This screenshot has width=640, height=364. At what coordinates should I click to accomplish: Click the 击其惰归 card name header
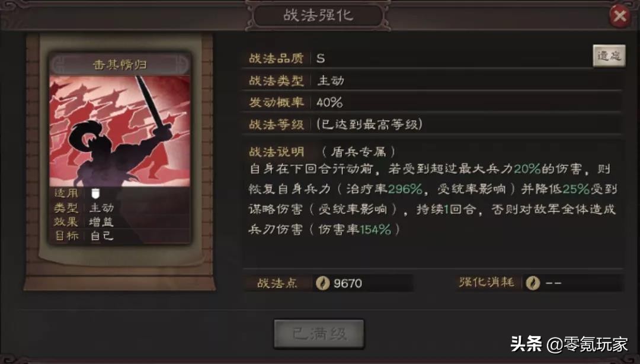point(120,65)
